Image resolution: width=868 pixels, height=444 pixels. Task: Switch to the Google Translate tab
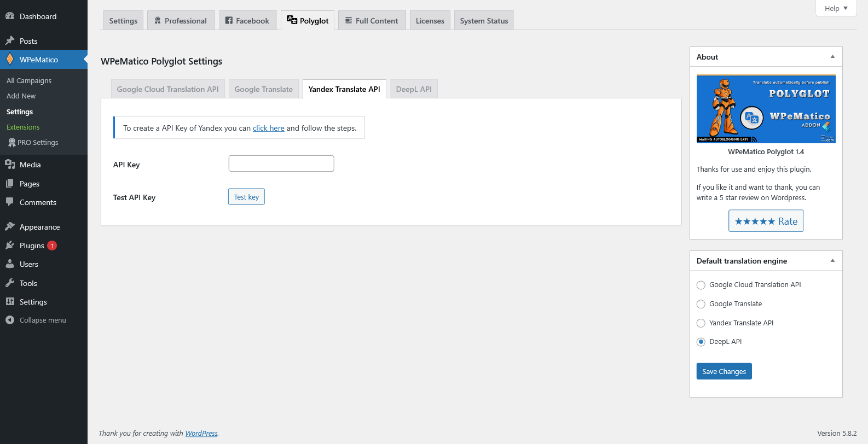264,89
